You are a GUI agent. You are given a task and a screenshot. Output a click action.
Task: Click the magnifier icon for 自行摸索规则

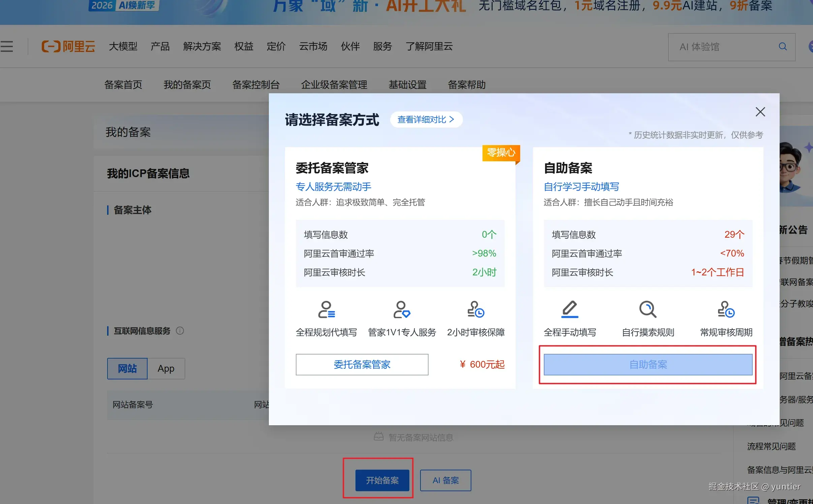pyautogui.click(x=648, y=309)
